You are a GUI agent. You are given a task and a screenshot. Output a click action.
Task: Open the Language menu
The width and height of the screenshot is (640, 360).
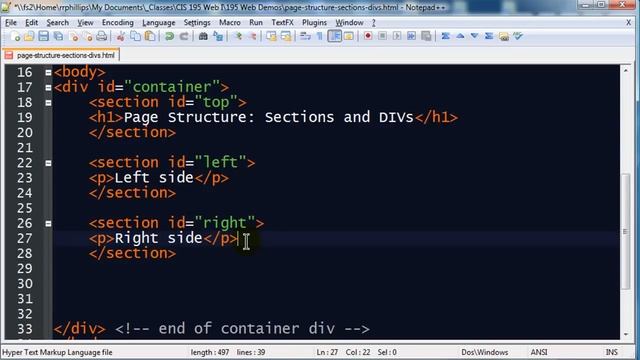[158, 23]
